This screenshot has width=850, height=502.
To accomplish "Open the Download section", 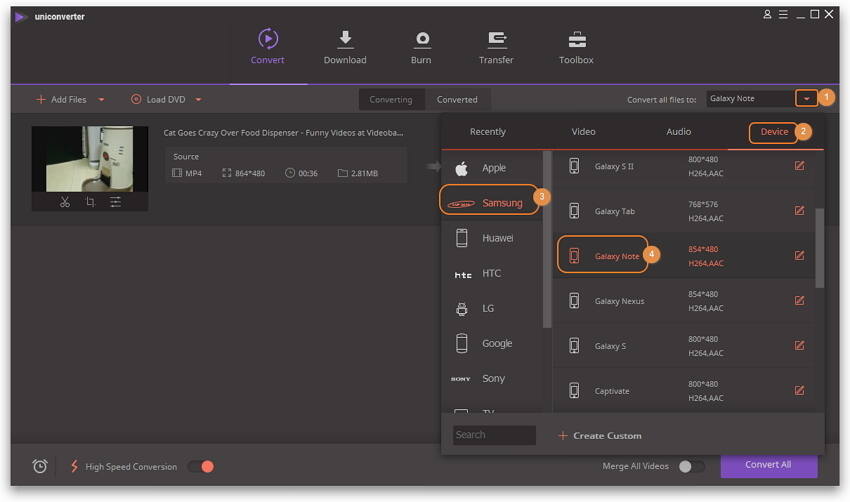I will click(345, 47).
